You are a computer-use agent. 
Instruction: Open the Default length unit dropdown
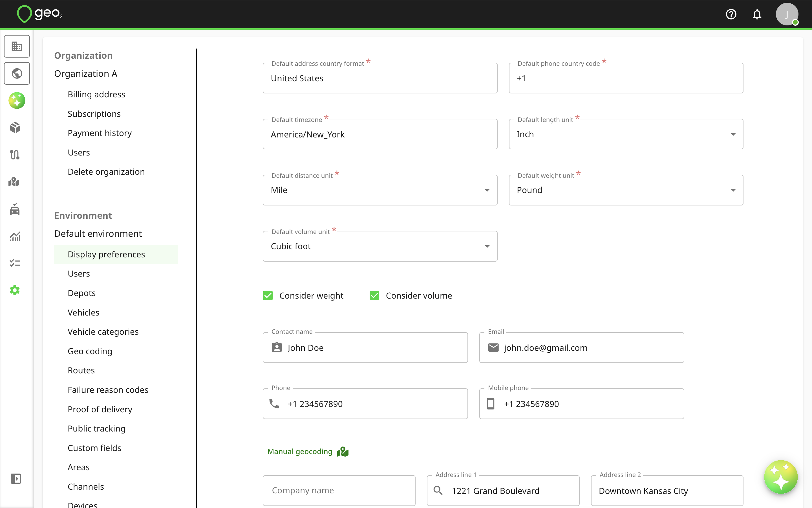(x=626, y=134)
